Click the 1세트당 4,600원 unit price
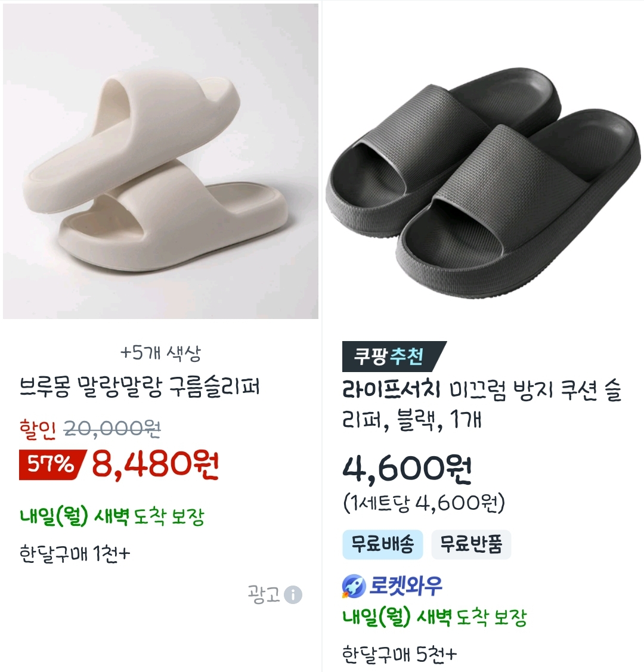This screenshot has height=672, width=644. pos(424,503)
